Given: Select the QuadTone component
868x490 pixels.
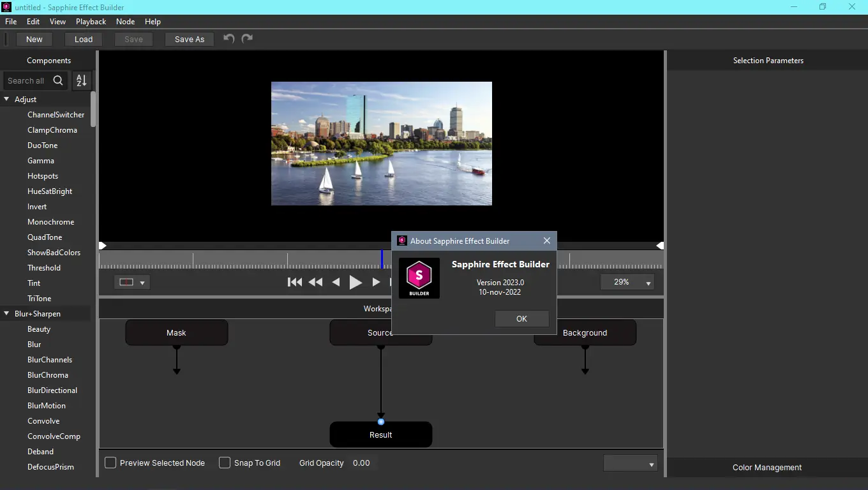Looking at the screenshot, I should (44, 237).
